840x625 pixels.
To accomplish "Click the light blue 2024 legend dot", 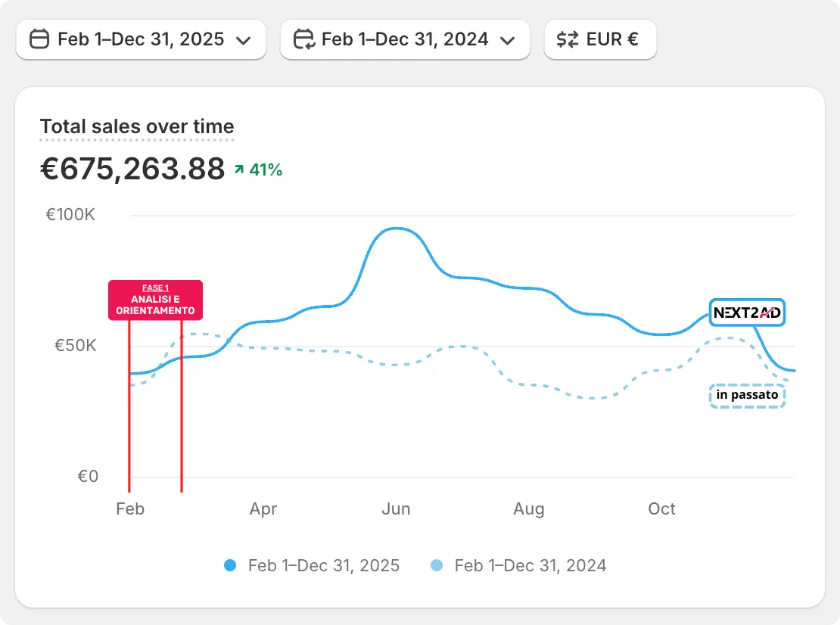I will click(437, 565).
